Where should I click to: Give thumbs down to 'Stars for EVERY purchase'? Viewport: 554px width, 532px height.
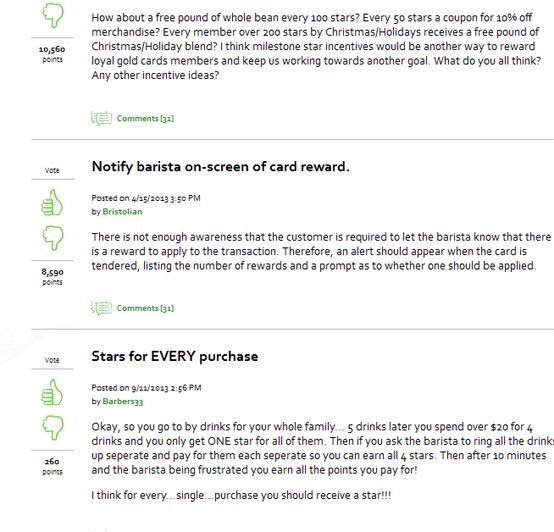pos(53,427)
